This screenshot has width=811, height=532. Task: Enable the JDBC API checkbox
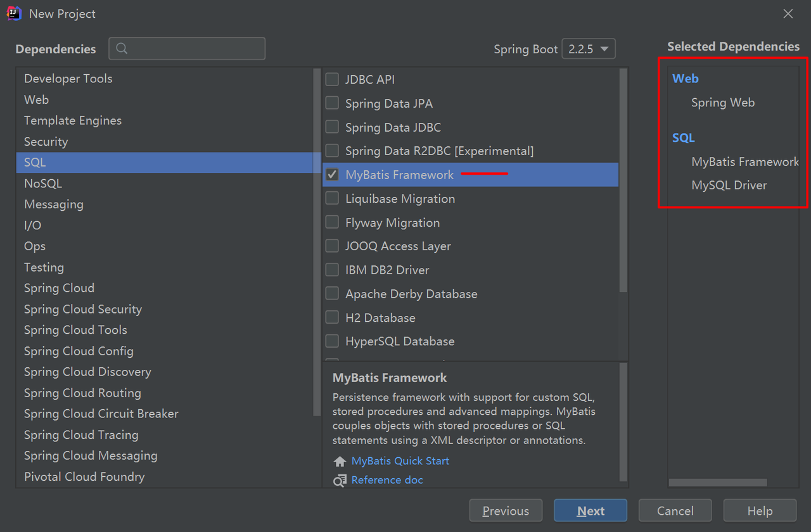(332, 80)
